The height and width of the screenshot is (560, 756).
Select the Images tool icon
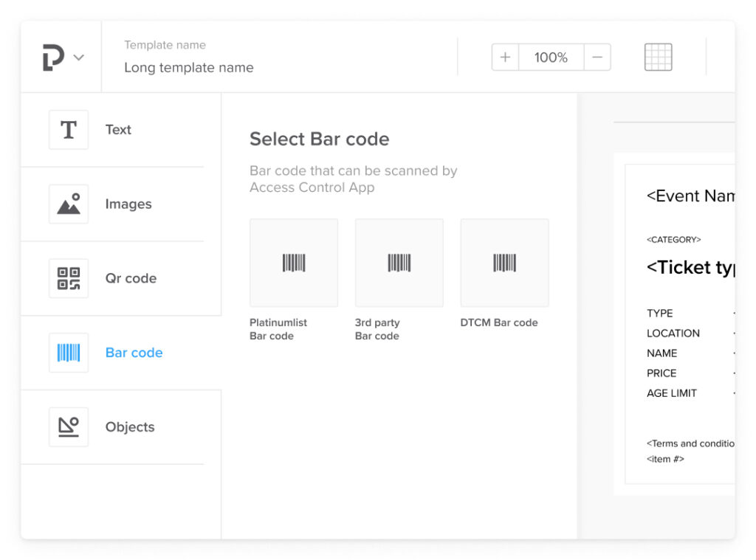point(69,204)
